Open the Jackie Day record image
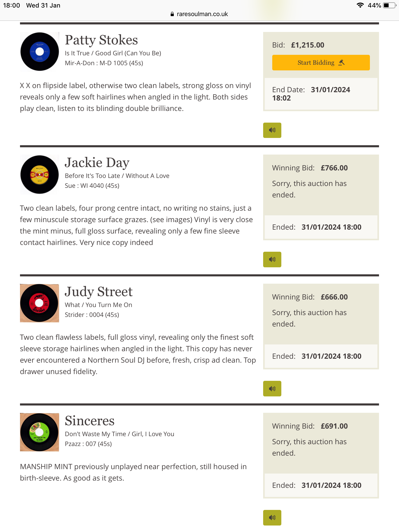399x532 pixels. 39,174
